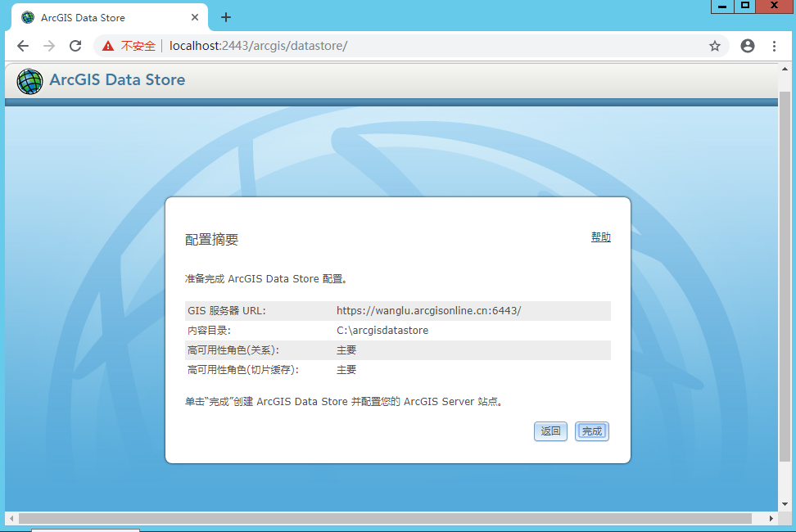Select the content directory value C:\arcgisdatastore
Image resolution: width=796 pixels, height=532 pixels.
[x=382, y=331]
